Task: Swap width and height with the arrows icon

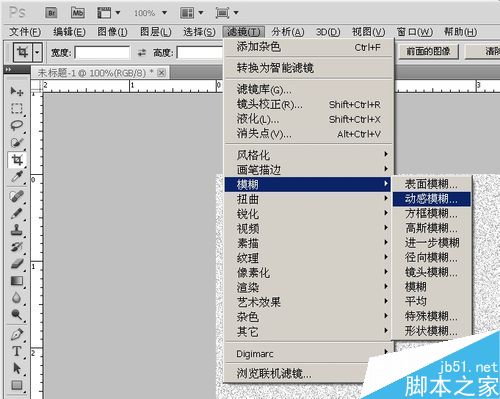Action: [x=142, y=53]
